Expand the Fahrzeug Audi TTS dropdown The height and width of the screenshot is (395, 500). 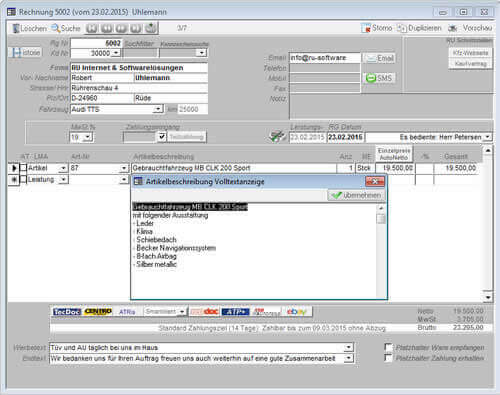pyautogui.click(x=158, y=109)
